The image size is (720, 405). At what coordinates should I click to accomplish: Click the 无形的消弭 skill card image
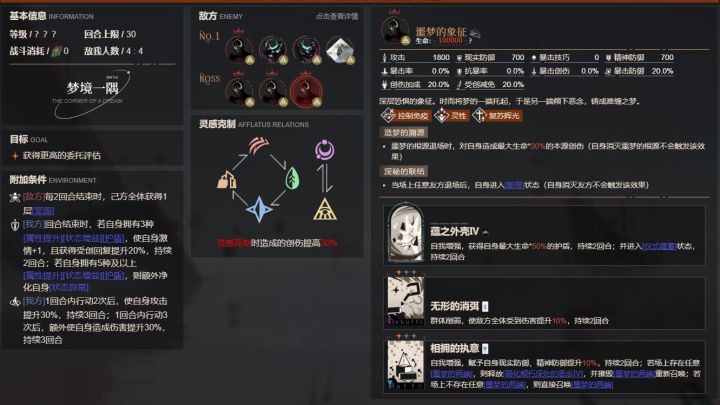(405, 301)
